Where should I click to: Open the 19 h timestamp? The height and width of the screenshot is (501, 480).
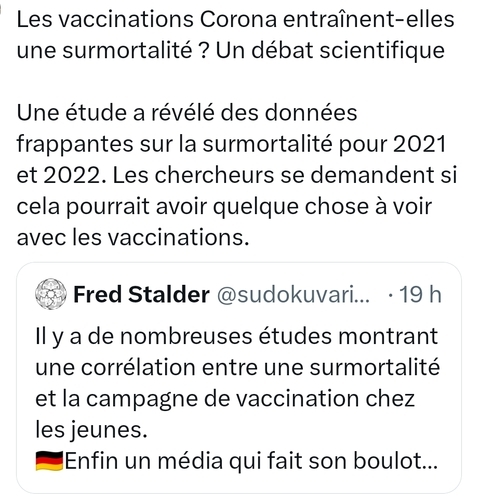click(x=420, y=294)
